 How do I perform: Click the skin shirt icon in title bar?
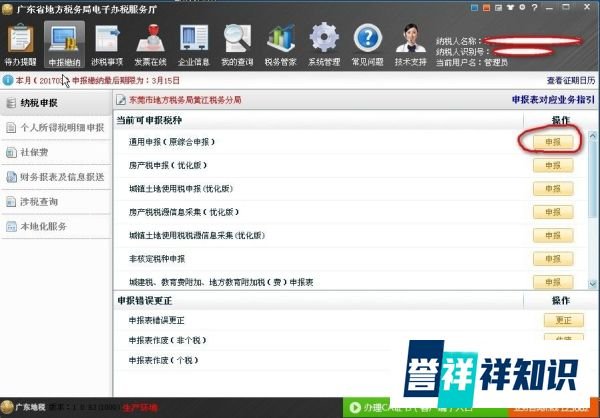click(510, 7)
